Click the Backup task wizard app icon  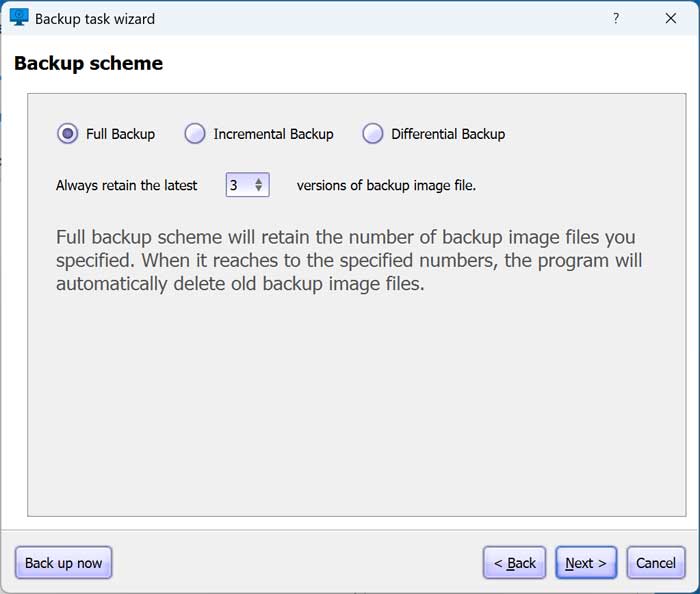(19, 18)
